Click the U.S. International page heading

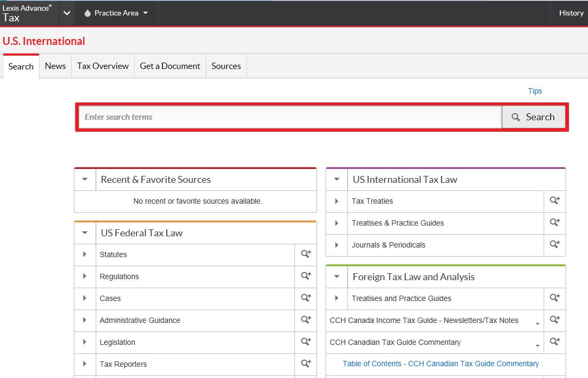click(x=44, y=41)
